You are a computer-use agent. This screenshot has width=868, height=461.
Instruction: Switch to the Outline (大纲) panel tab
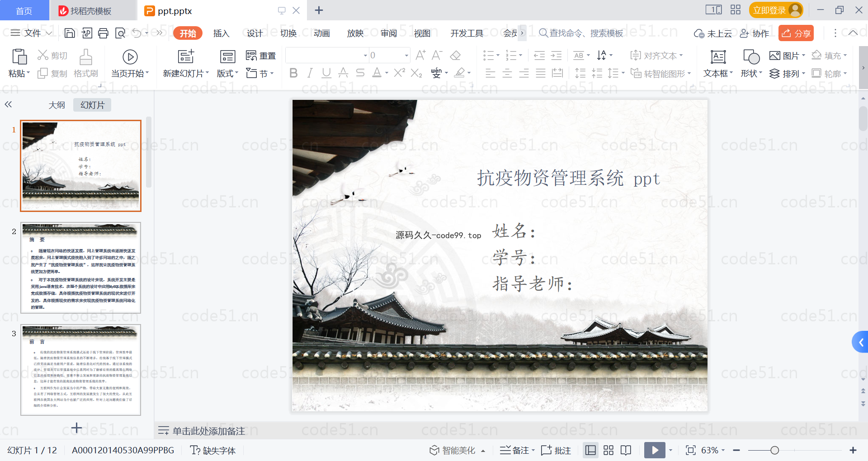tap(57, 105)
